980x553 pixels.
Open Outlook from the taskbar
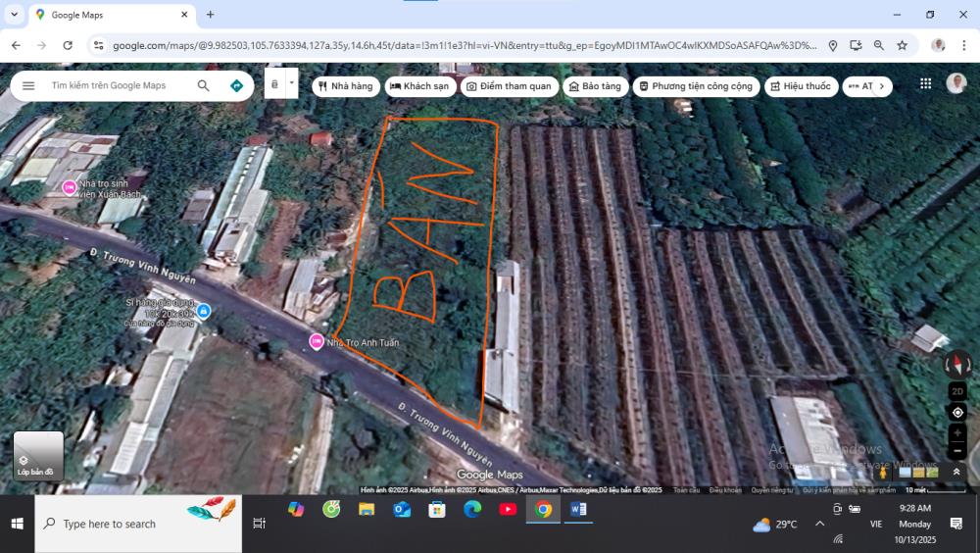[402, 510]
